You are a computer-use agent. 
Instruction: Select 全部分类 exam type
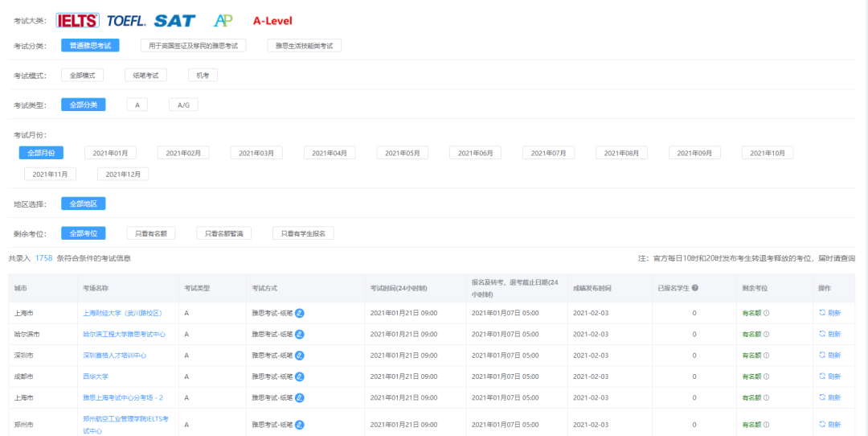[84, 105]
